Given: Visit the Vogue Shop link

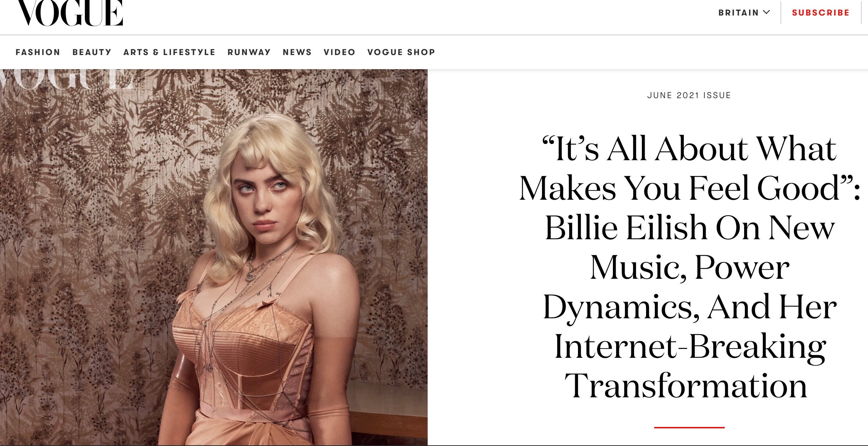Looking at the screenshot, I should click(x=401, y=52).
